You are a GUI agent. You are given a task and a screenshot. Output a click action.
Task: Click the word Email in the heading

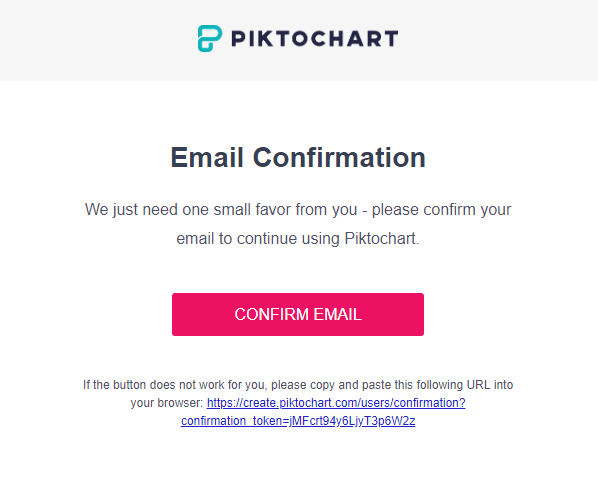pos(207,158)
